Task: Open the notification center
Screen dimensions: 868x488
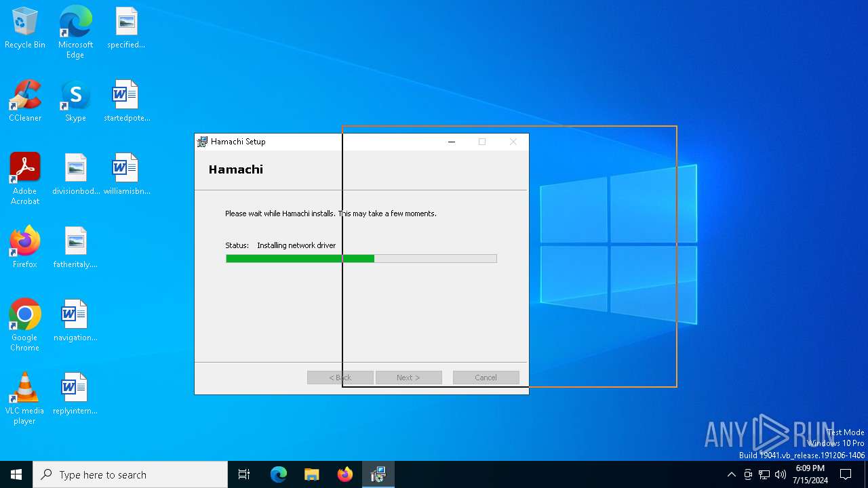Action: pyautogui.click(x=846, y=474)
